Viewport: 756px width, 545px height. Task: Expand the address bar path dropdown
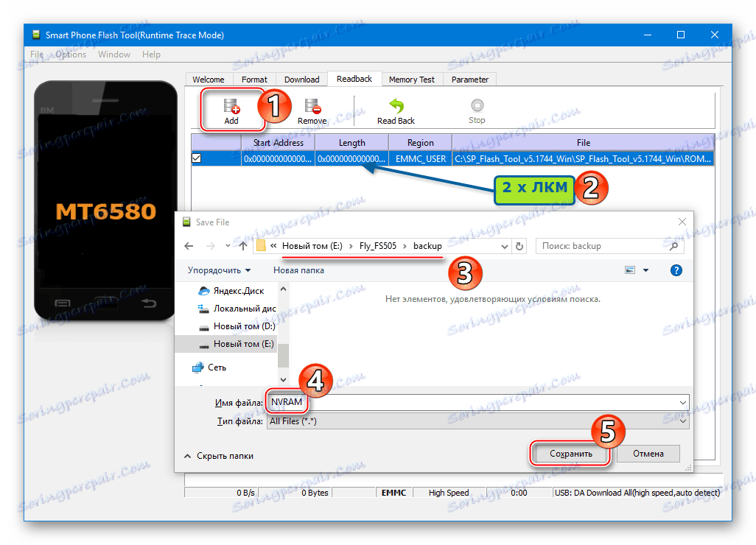[504, 246]
